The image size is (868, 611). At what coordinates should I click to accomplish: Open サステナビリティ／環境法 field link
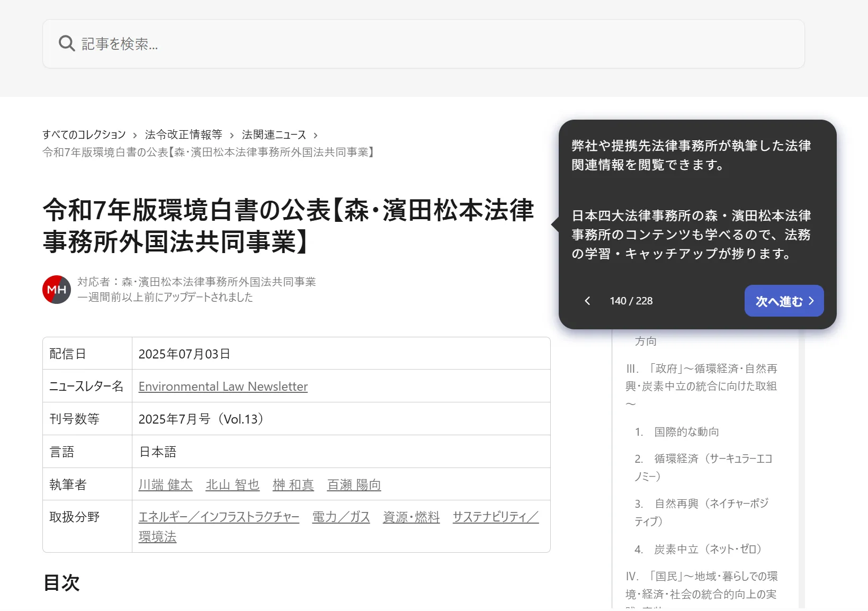click(x=496, y=517)
